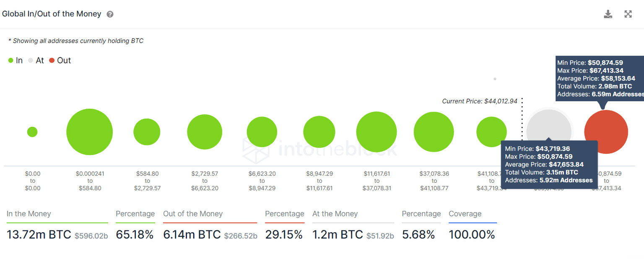
Task: Select the $2,729.57 to $6,623.20 green bubble
Action: (x=205, y=132)
